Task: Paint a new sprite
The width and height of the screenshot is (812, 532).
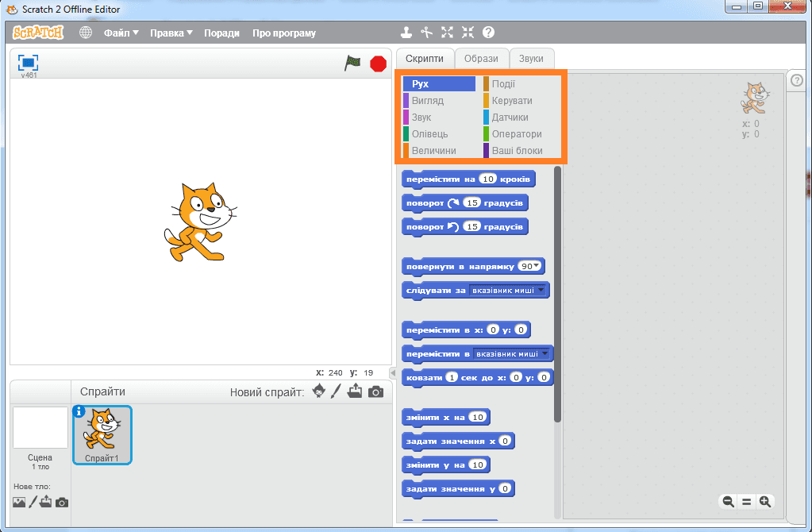Action: [336, 391]
